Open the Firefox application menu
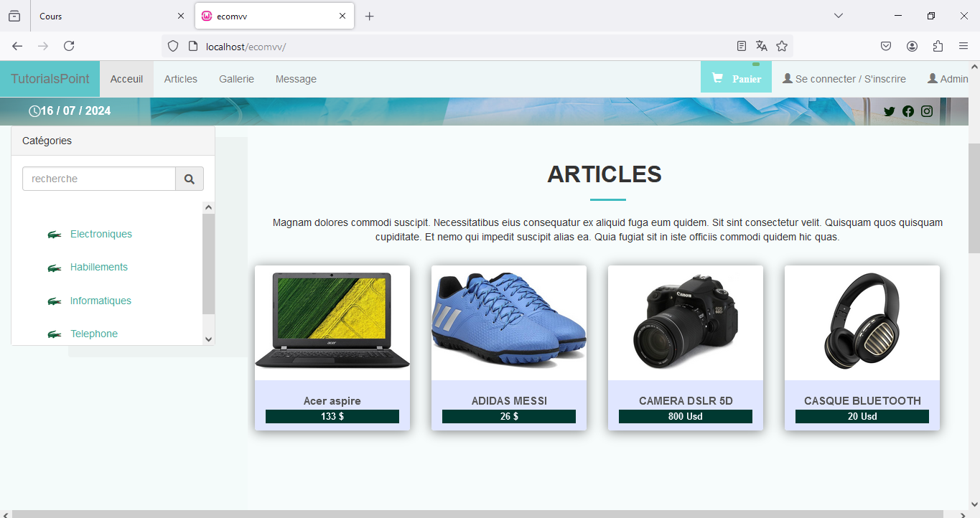This screenshot has width=980, height=518. 963,46
